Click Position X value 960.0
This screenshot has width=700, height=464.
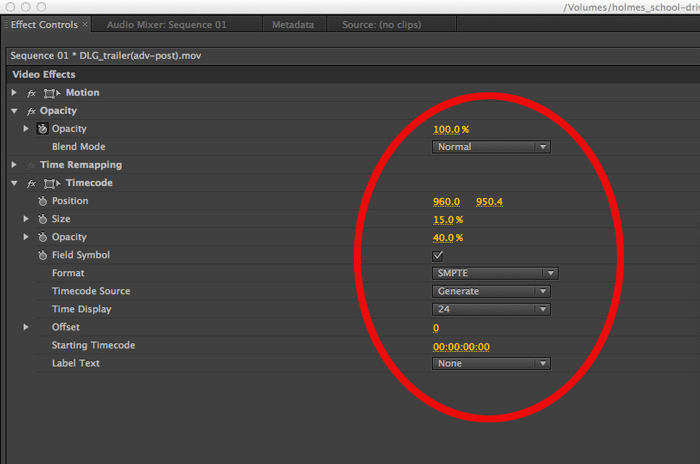coord(446,202)
